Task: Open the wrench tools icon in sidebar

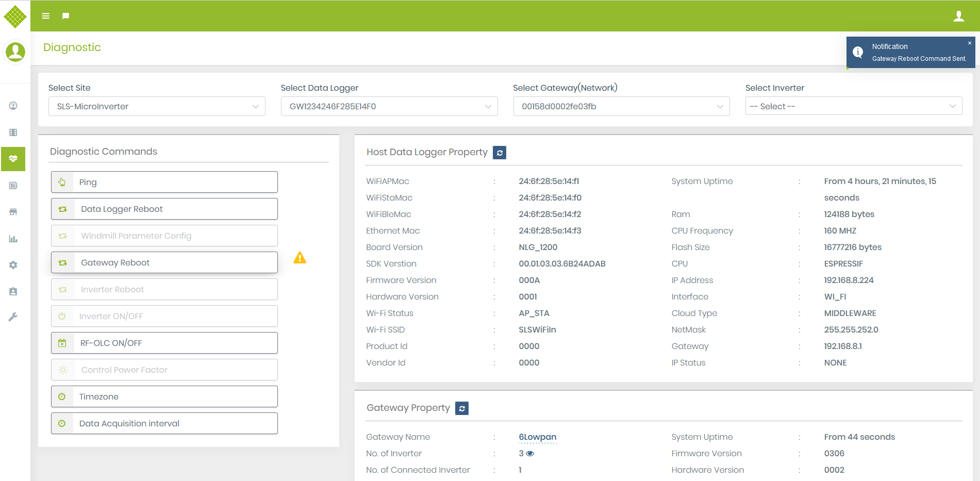Action: 13,317
